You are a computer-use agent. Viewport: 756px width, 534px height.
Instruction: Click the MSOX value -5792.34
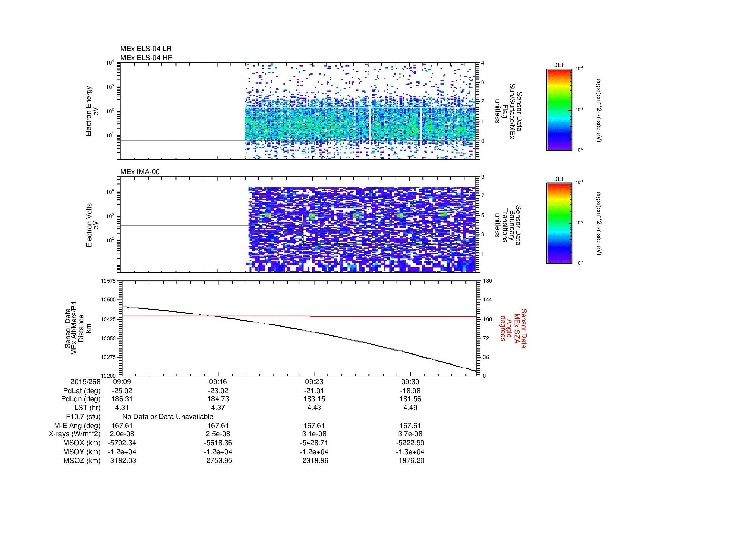pos(122,443)
